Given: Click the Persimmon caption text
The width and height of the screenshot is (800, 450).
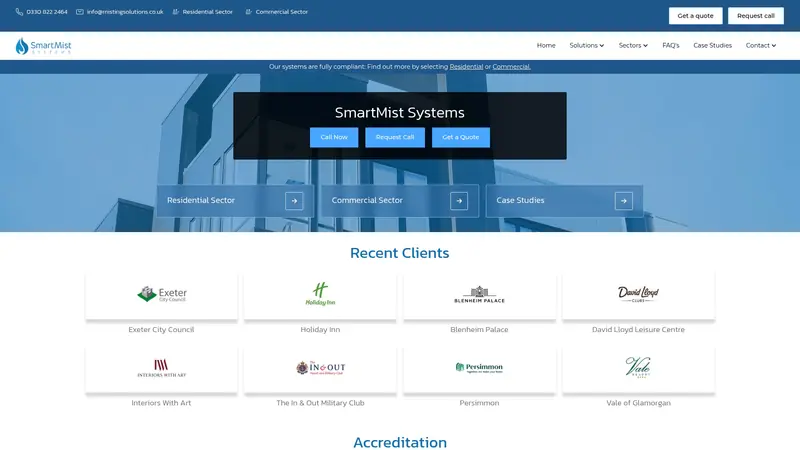Looking at the screenshot, I should (479, 403).
